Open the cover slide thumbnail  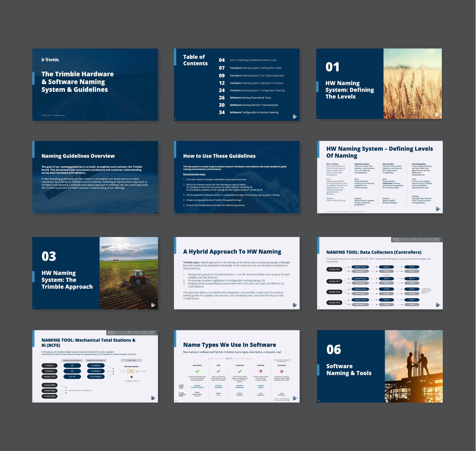(x=95, y=85)
